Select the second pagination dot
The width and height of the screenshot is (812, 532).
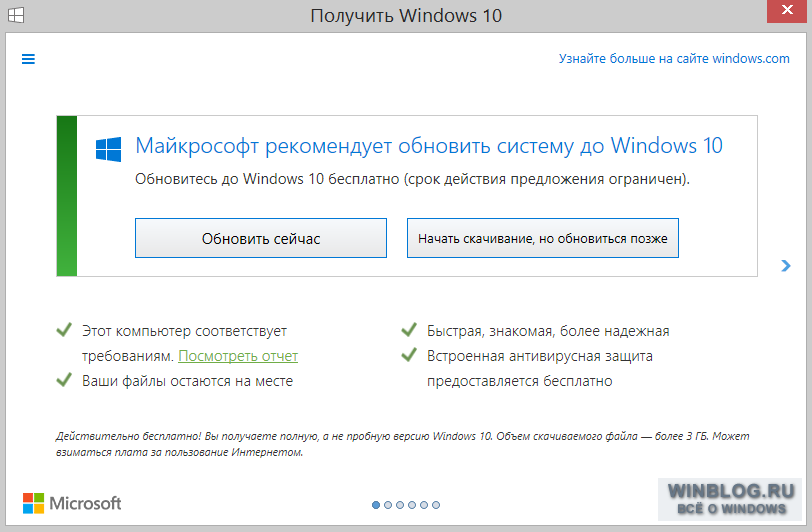point(388,505)
